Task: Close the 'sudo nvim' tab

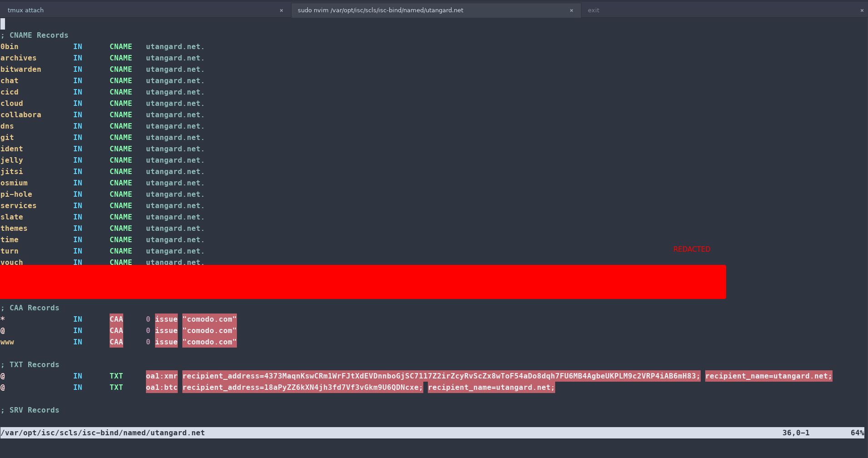Action: pyautogui.click(x=572, y=10)
